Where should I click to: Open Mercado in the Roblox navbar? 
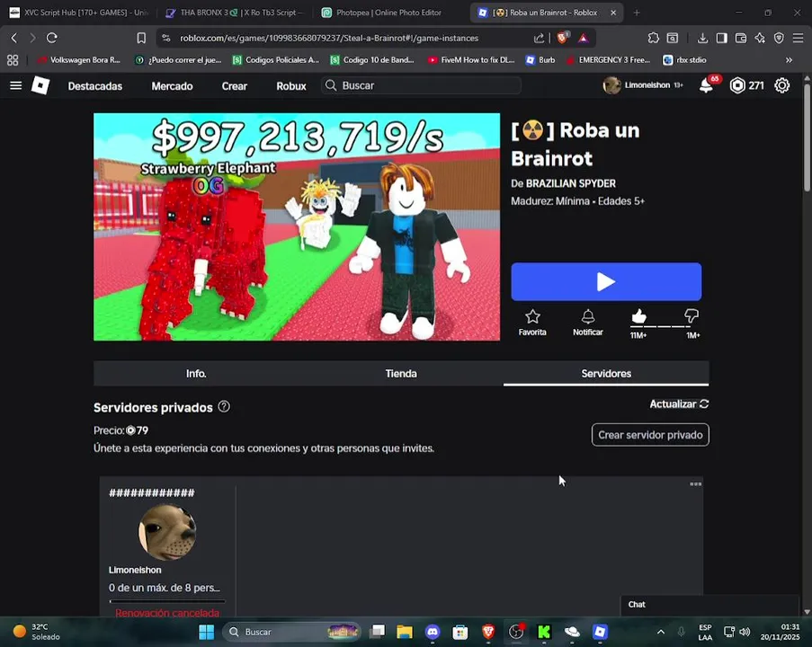pos(172,86)
